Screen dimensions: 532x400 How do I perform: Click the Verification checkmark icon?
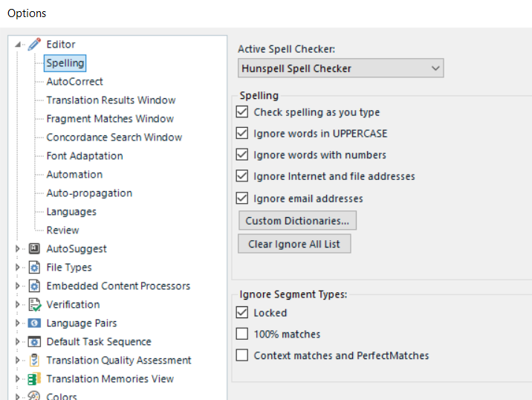pyautogui.click(x=35, y=305)
